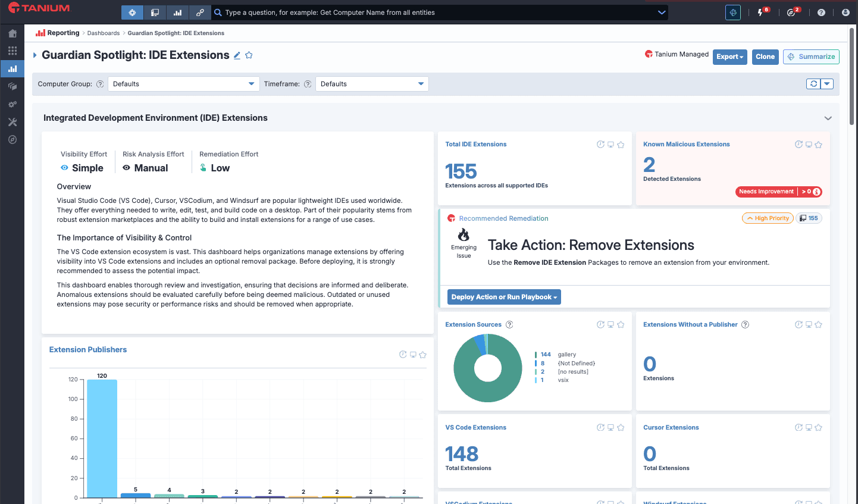Open the Total IDE Extensions panel title

pyautogui.click(x=476, y=145)
